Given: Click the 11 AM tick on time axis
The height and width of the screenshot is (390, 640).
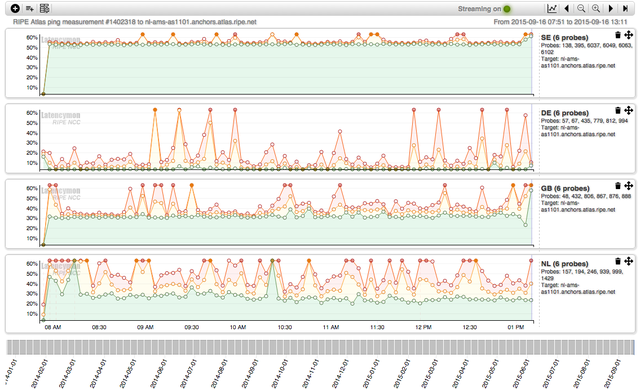Looking at the screenshot, I should click(x=331, y=327).
